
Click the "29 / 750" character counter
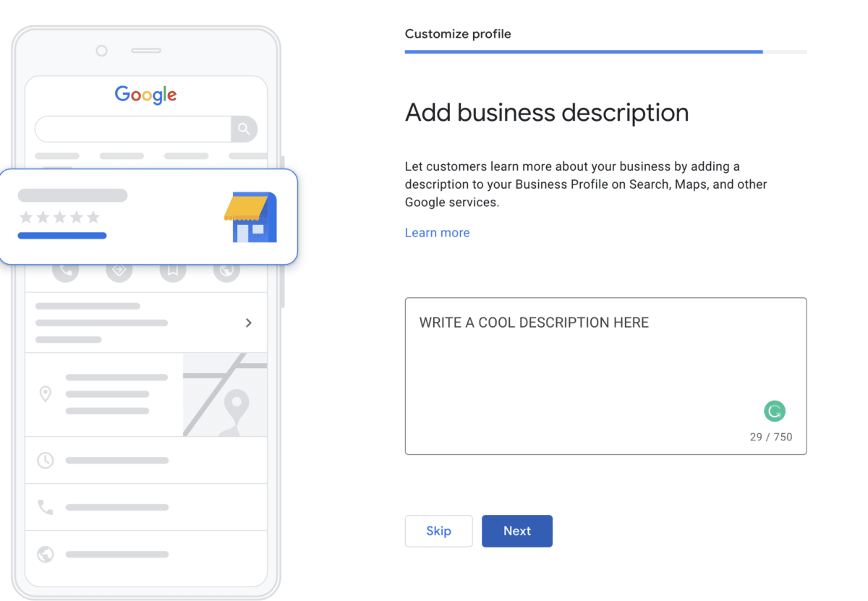pos(771,437)
